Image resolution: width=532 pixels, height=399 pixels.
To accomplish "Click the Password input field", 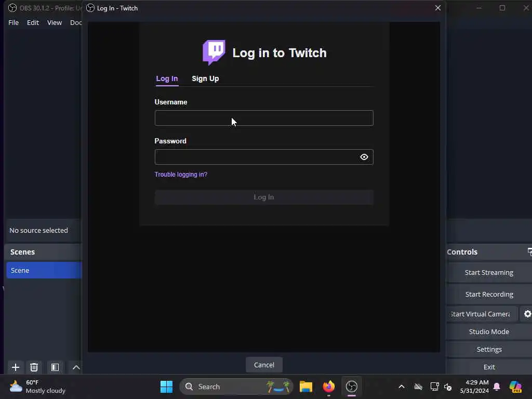I will (x=264, y=157).
